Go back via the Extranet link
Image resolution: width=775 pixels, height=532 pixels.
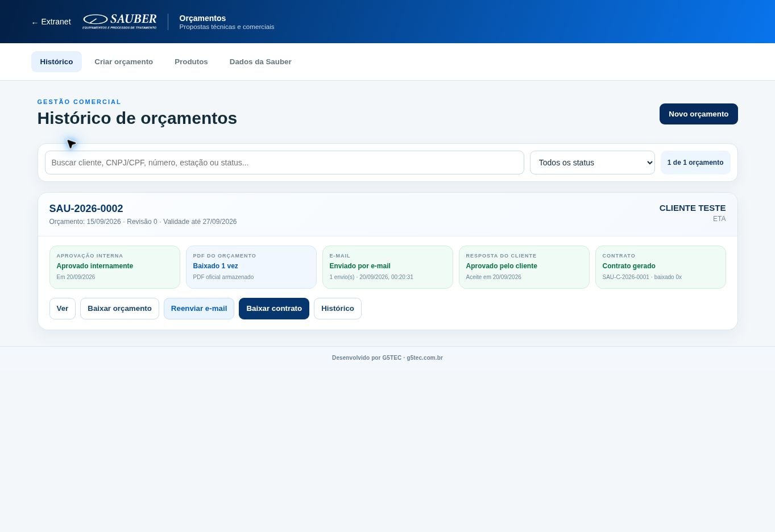coord(51,22)
